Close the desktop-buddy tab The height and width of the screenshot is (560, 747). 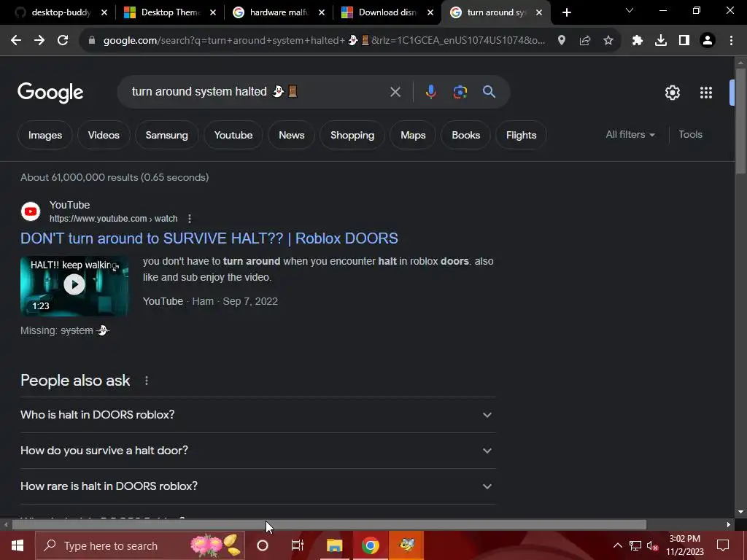point(104,13)
